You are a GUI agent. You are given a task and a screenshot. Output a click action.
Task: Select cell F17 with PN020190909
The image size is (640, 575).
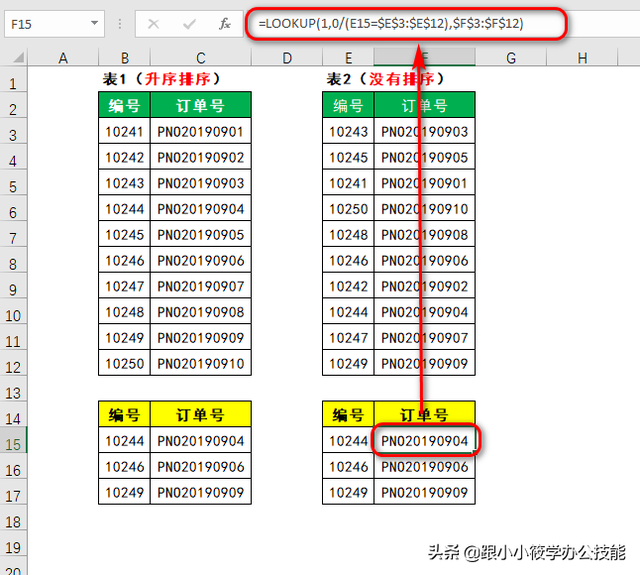click(x=424, y=492)
